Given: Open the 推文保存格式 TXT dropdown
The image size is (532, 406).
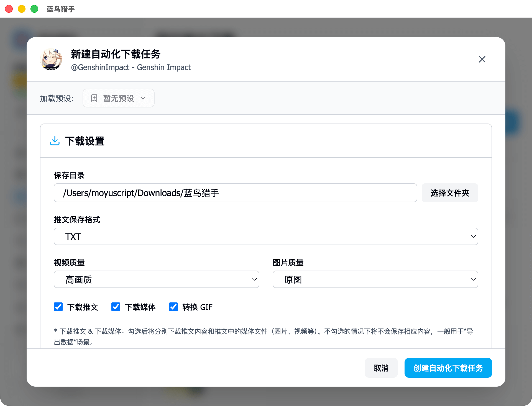Looking at the screenshot, I should [265, 237].
